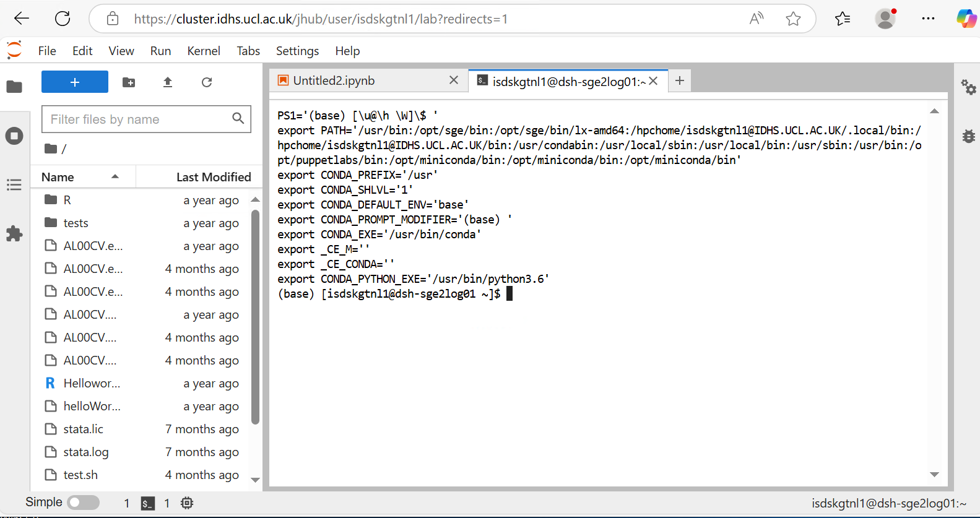The image size is (980, 518).
Task: Open the Tabs menu
Action: click(248, 51)
